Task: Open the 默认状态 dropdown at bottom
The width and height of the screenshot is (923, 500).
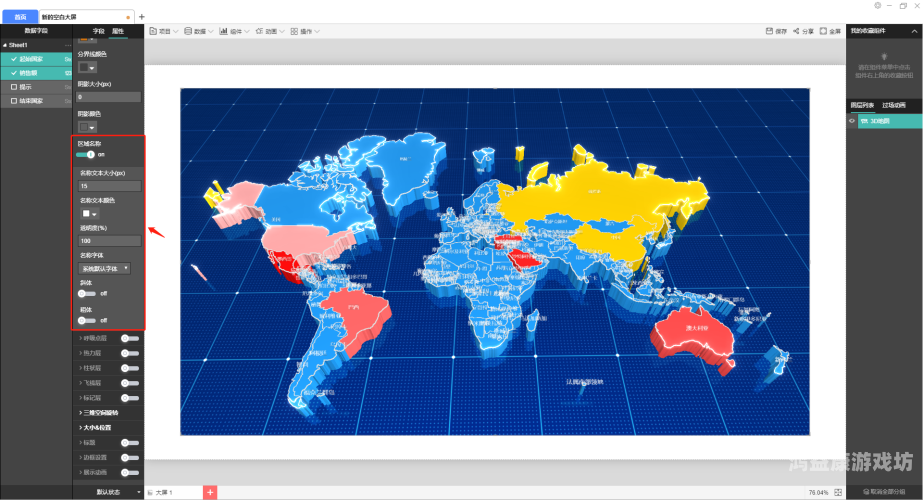Action: pyautogui.click(x=108, y=492)
